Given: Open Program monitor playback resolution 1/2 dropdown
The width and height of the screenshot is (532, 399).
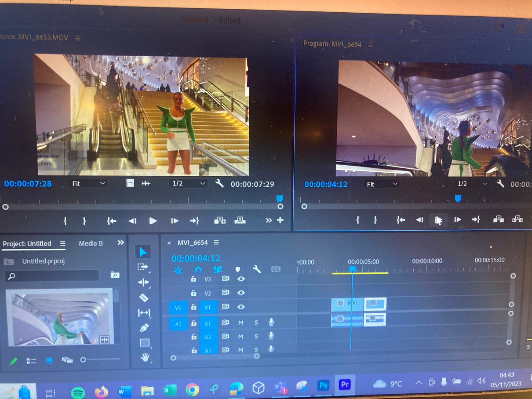Looking at the screenshot, I should tap(470, 184).
